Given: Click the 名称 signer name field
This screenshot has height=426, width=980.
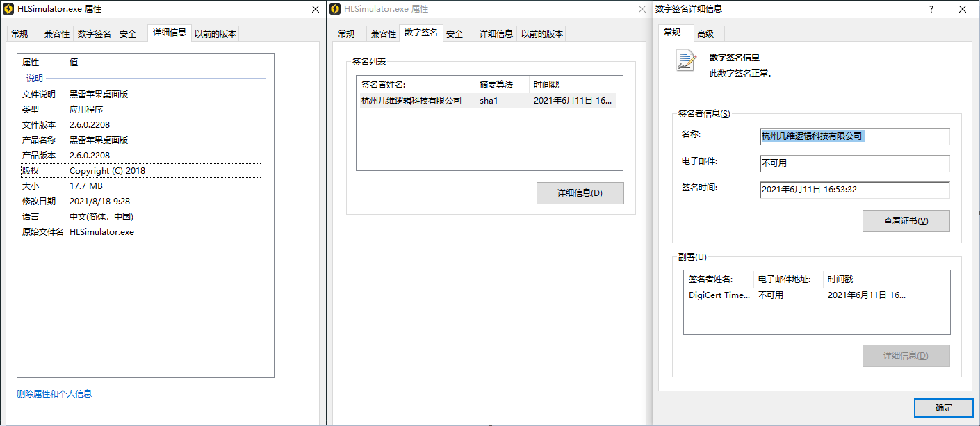Looking at the screenshot, I should point(854,137).
